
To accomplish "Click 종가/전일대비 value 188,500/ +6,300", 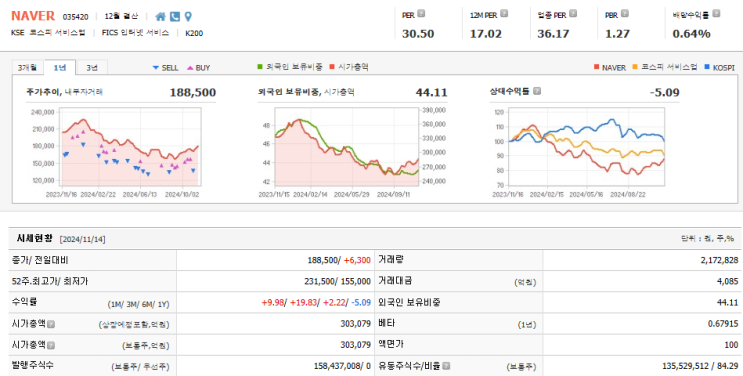I will (339, 260).
